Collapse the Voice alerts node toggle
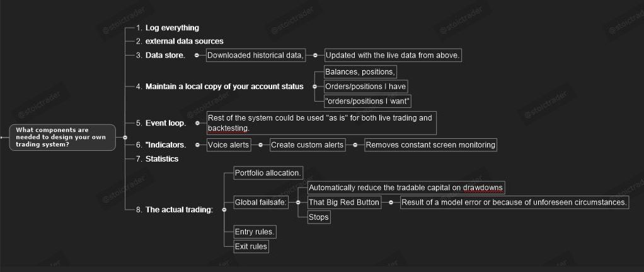The width and height of the screenshot is (644, 272). point(261,145)
